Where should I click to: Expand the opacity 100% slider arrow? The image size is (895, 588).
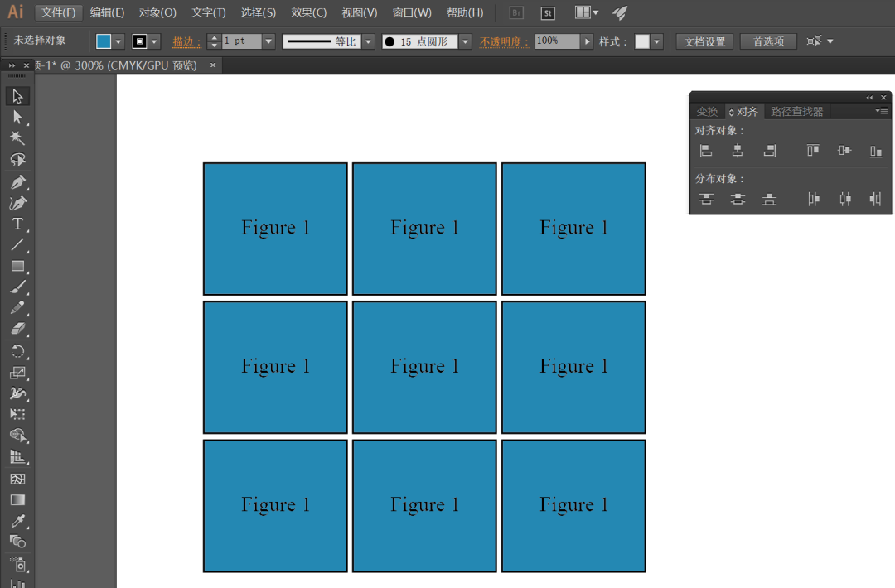pos(588,41)
